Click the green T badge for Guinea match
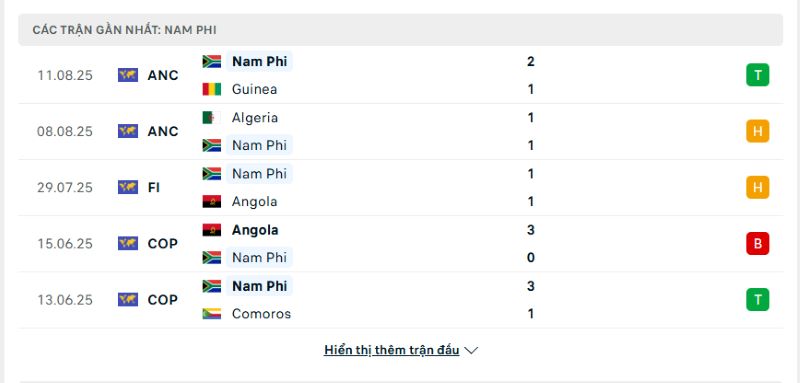This screenshot has height=383, width=800. (x=758, y=75)
